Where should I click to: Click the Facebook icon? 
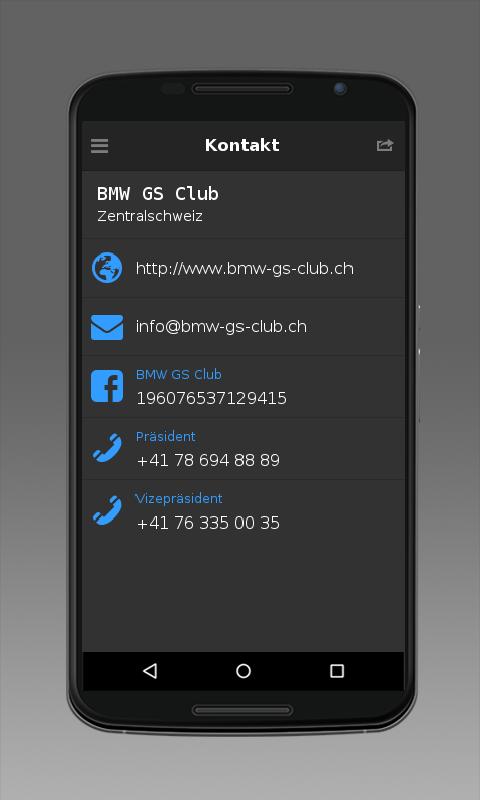click(107, 386)
